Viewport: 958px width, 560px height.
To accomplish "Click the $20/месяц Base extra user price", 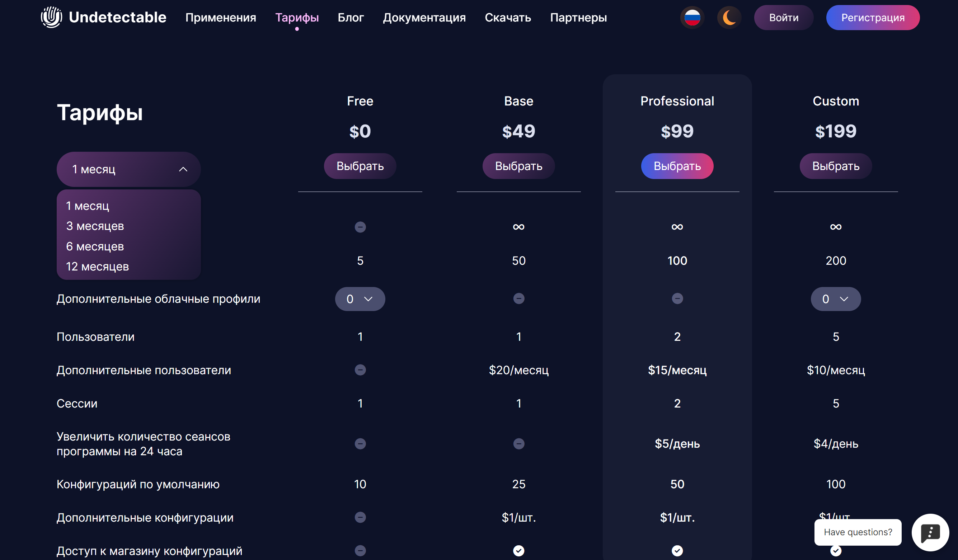I will (518, 370).
